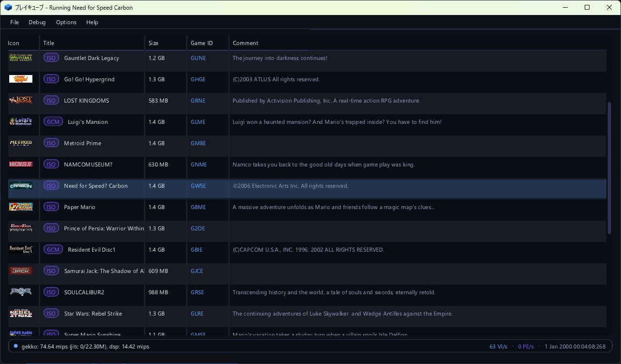Click the Namco Museum banner icon

[x=21, y=164]
